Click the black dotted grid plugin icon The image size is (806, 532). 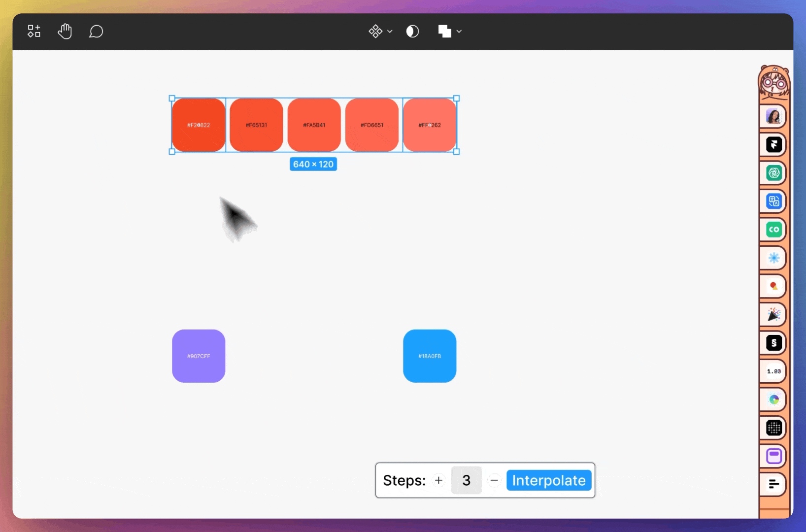coord(773,428)
